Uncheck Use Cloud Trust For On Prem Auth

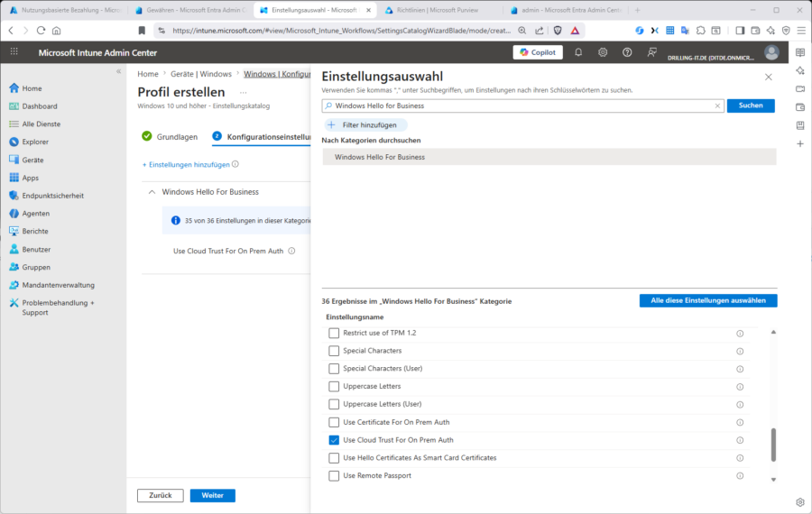click(x=334, y=440)
